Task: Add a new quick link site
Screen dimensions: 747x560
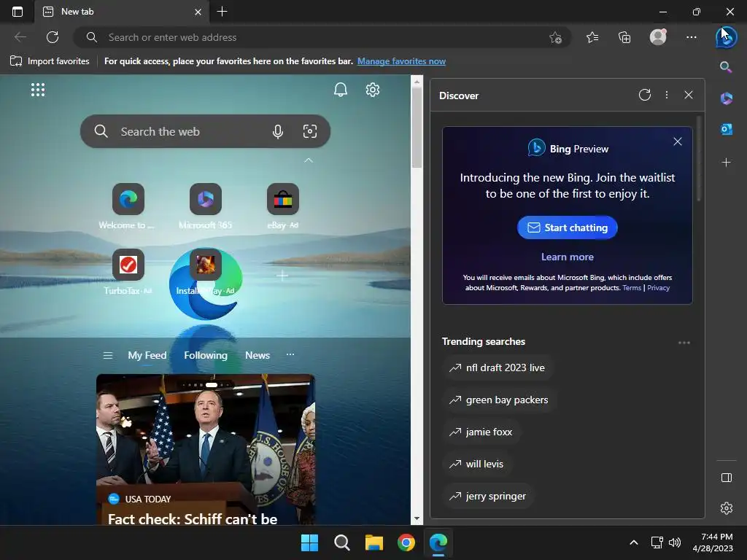Action: coord(282,275)
